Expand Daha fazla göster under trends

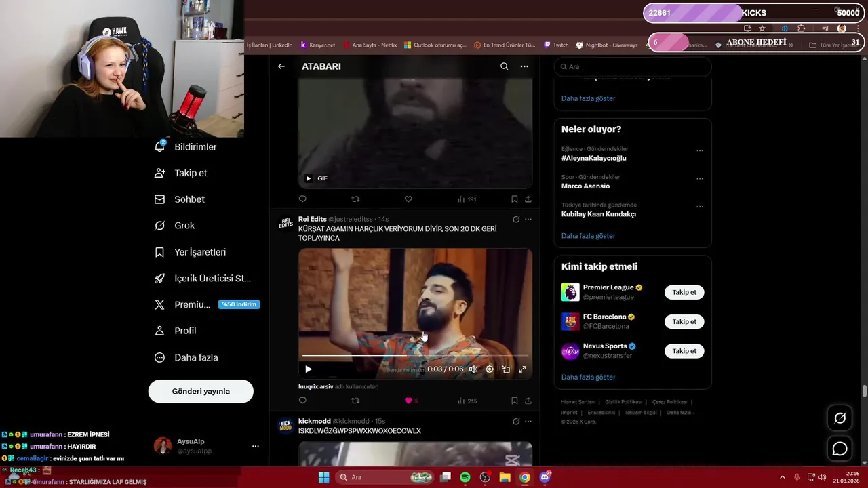pos(588,236)
